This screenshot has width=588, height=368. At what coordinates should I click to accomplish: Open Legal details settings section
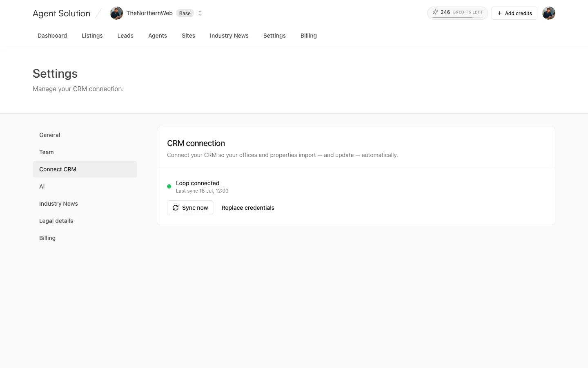pyautogui.click(x=85, y=221)
